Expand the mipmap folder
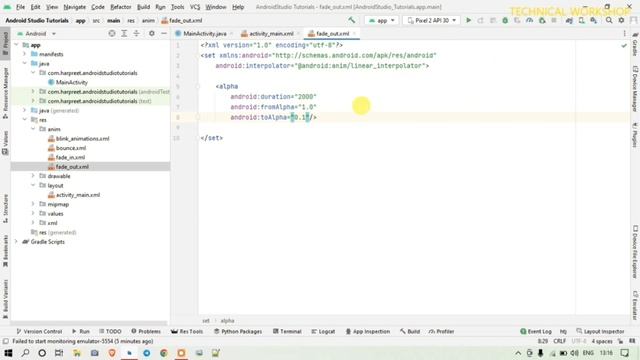 33,204
